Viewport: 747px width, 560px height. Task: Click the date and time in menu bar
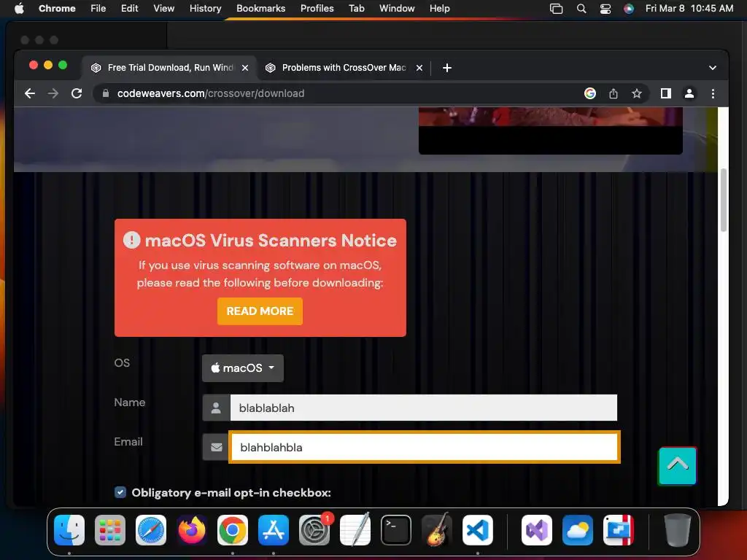pyautogui.click(x=689, y=8)
